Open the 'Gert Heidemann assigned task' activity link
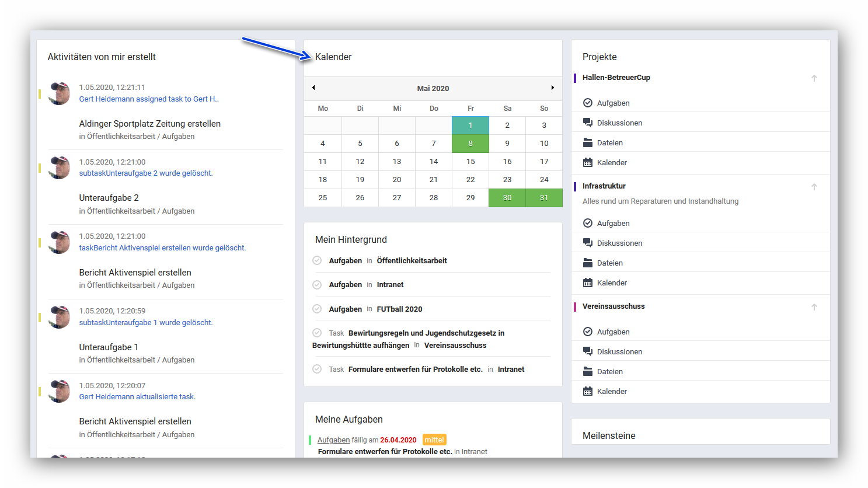The image size is (868, 488). tap(149, 99)
